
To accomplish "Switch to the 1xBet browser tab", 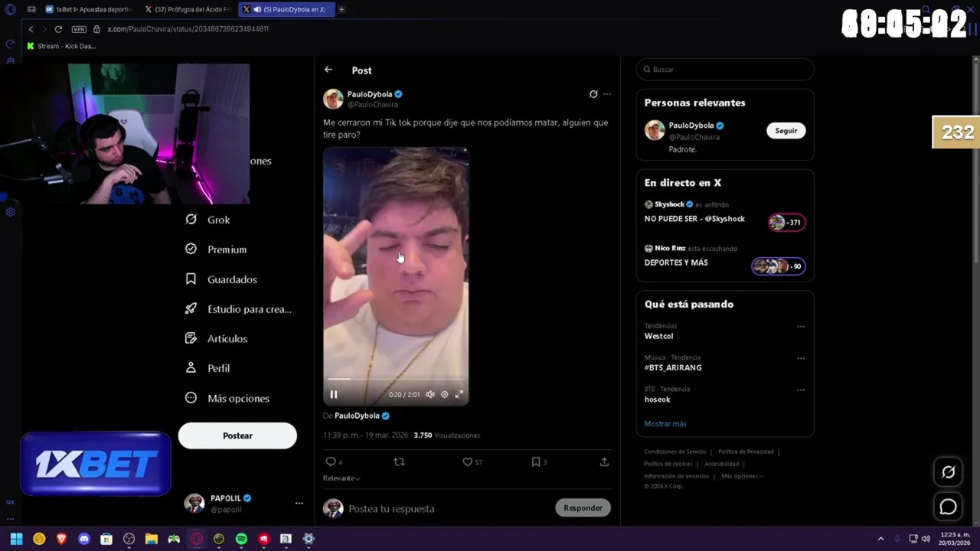I will 89,9.
